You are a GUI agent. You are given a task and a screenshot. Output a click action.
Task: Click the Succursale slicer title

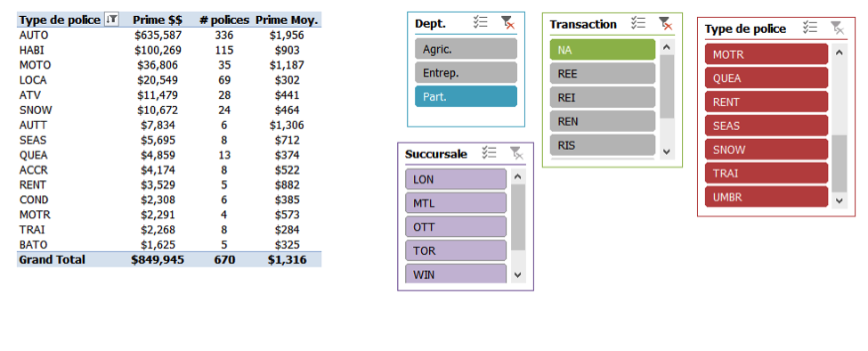[436, 154]
